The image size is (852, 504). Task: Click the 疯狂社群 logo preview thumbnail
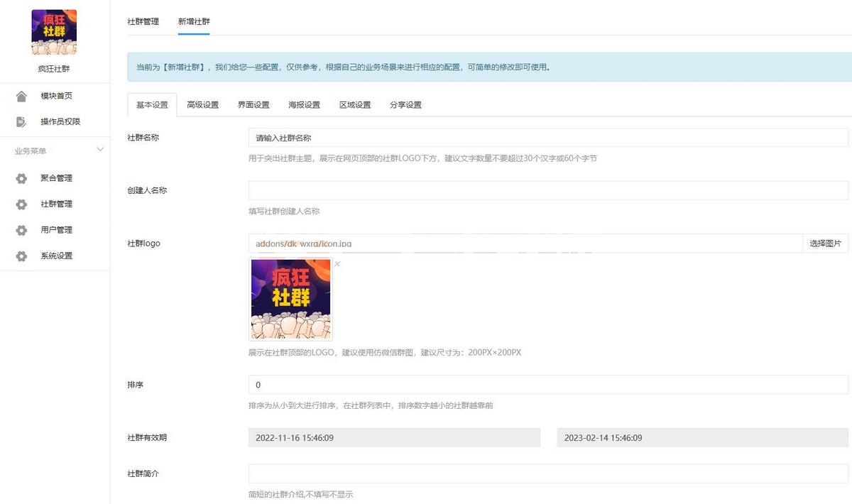[x=290, y=299]
